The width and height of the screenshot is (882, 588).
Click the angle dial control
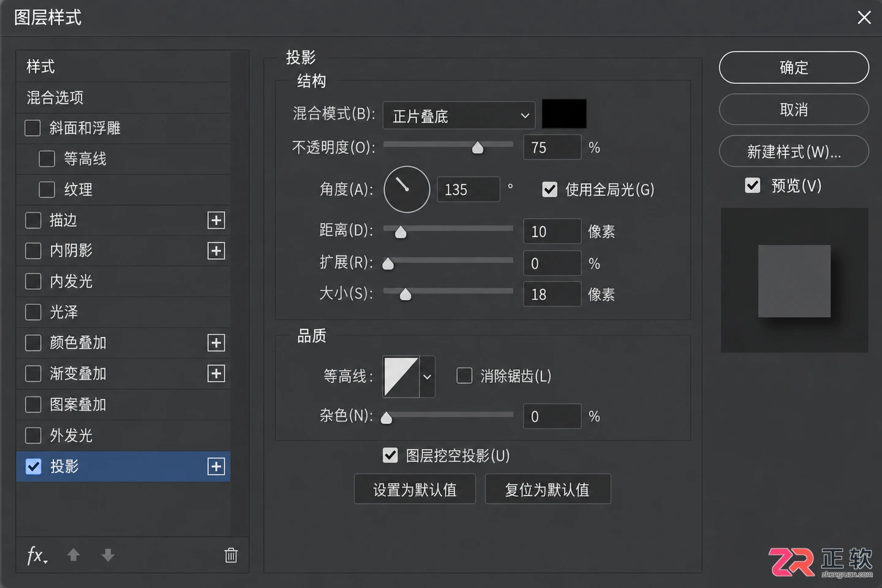[407, 189]
